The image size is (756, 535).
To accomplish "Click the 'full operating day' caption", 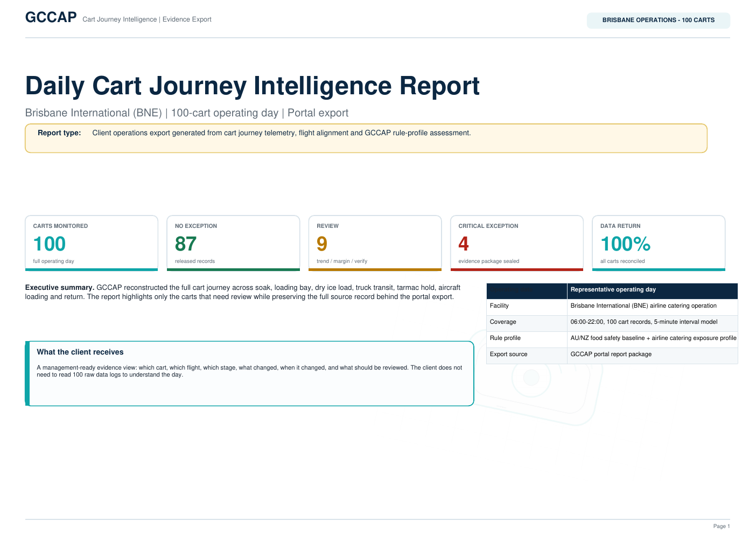I will pyautogui.click(x=53, y=261).
